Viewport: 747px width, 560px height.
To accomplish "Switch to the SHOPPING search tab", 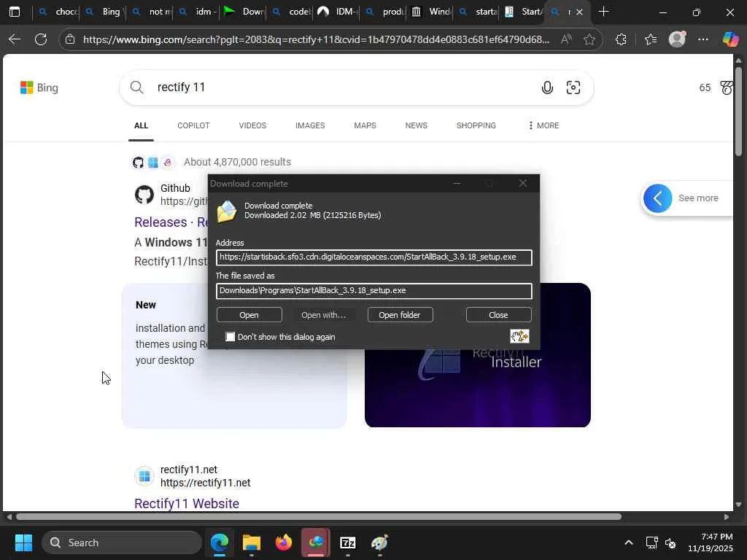I will tap(476, 125).
